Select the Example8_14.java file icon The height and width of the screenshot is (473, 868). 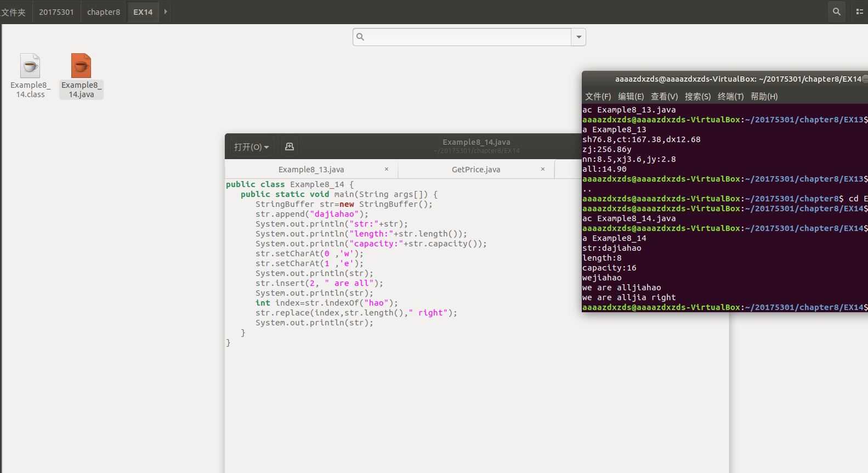[81, 66]
